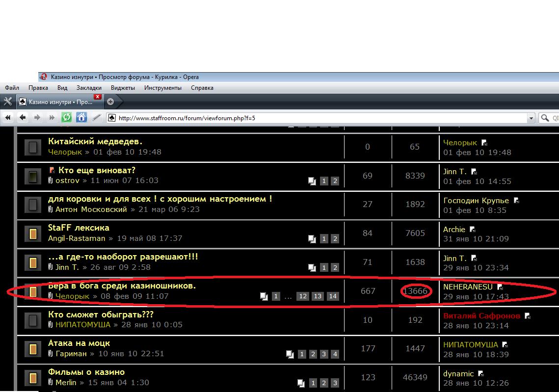Open a new tab with plus icon
559x392 pixels.
110,102
